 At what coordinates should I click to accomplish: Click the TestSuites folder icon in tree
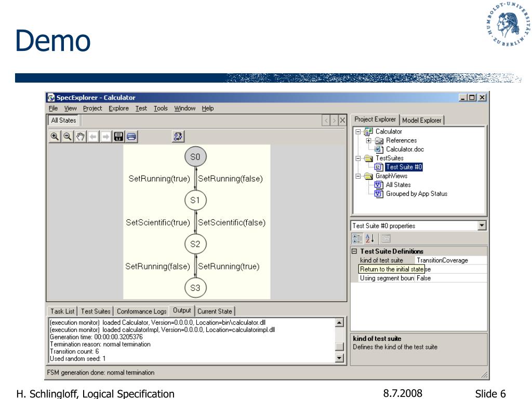click(368, 158)
